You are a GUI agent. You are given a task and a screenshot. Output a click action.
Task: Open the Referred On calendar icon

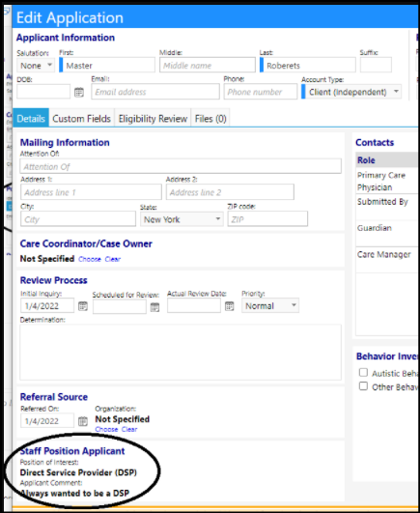pos(83,421)
